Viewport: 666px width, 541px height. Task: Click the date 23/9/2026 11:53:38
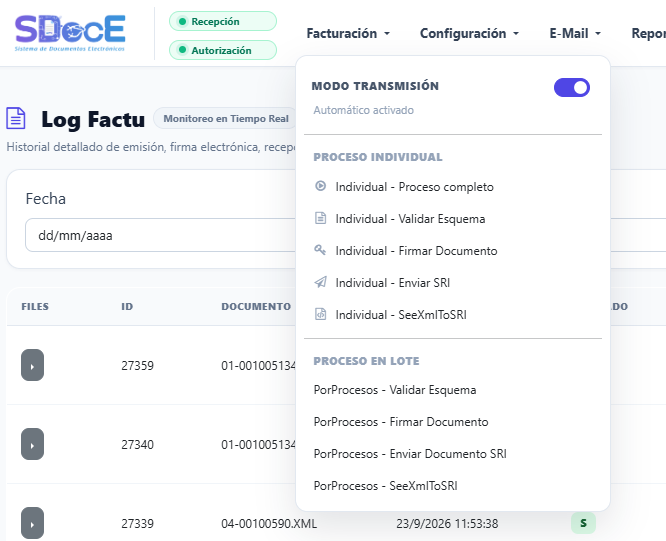tap(447, 523)
